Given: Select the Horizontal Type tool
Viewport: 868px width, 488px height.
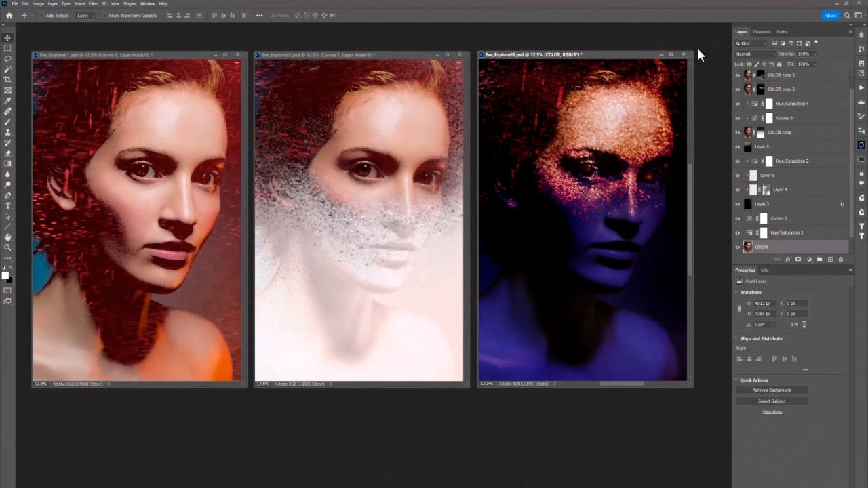Looking at the screenshot, I should (7, 205).
